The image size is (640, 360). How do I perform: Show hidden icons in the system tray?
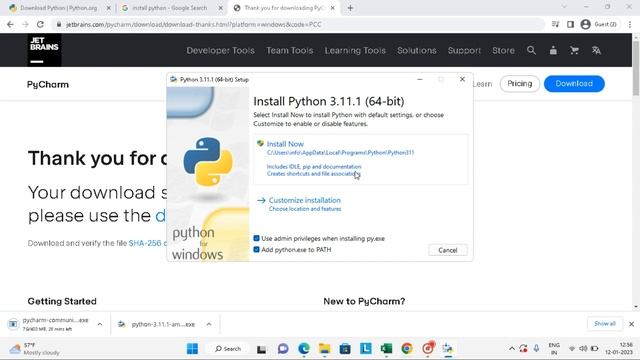coord(511,349)
